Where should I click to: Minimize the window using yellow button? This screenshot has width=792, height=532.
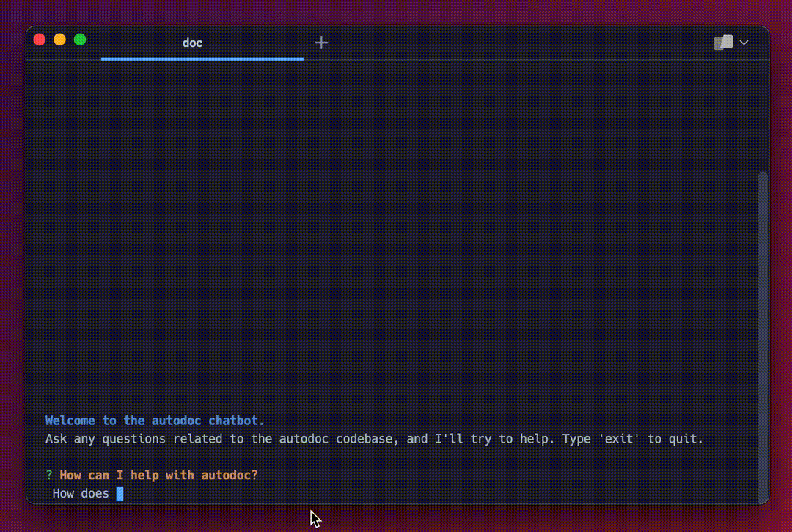(59, 40)
